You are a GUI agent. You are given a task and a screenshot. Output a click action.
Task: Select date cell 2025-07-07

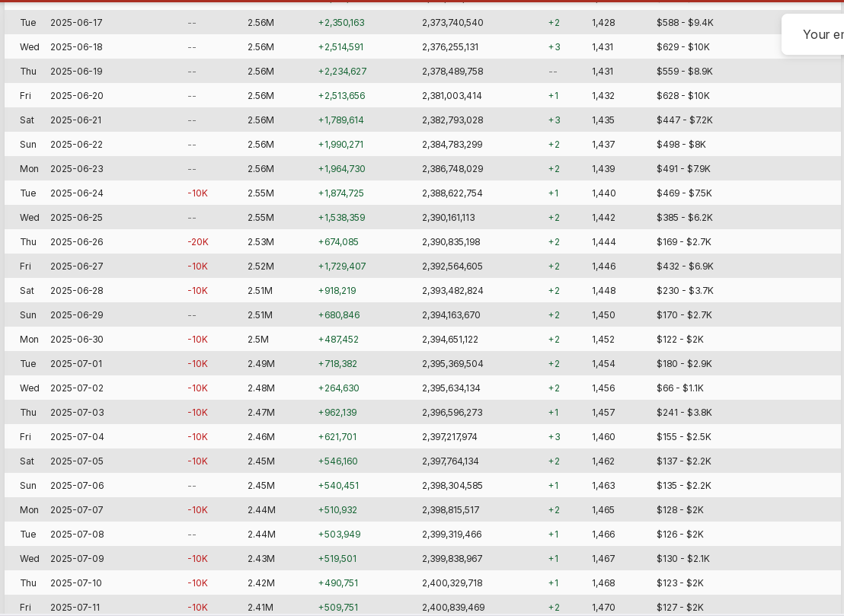pos(76,510)
